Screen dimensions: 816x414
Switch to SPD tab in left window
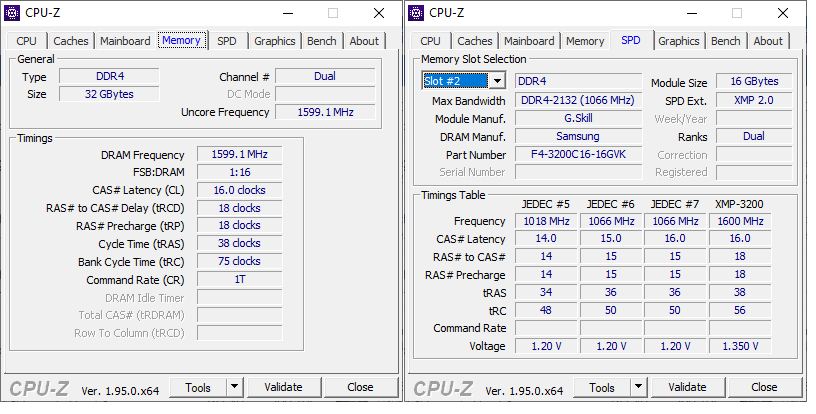(x=226, y=41)
